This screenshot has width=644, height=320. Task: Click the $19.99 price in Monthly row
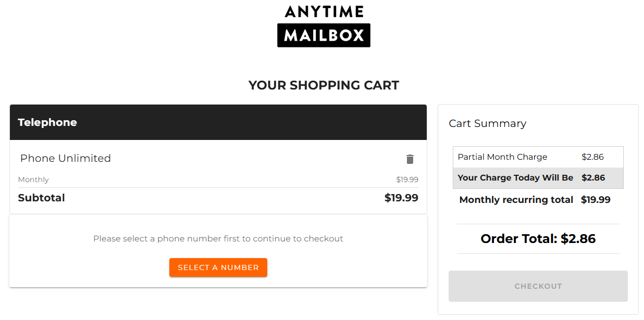click(x=407, y=180)
